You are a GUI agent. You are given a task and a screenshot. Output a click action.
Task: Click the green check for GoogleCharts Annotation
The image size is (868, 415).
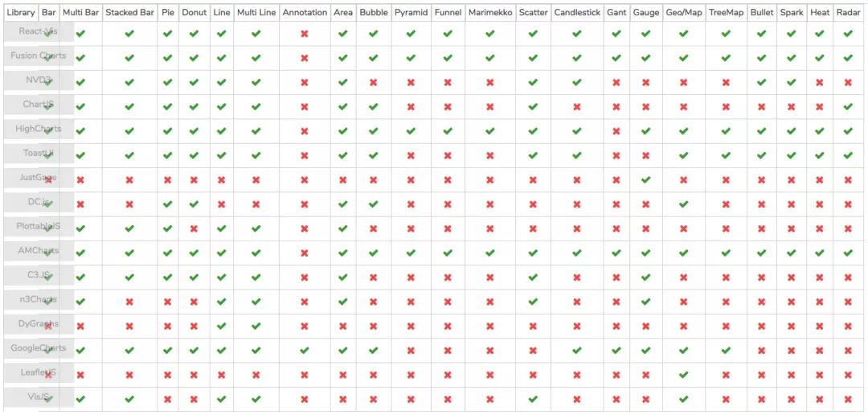click(305, 350)
